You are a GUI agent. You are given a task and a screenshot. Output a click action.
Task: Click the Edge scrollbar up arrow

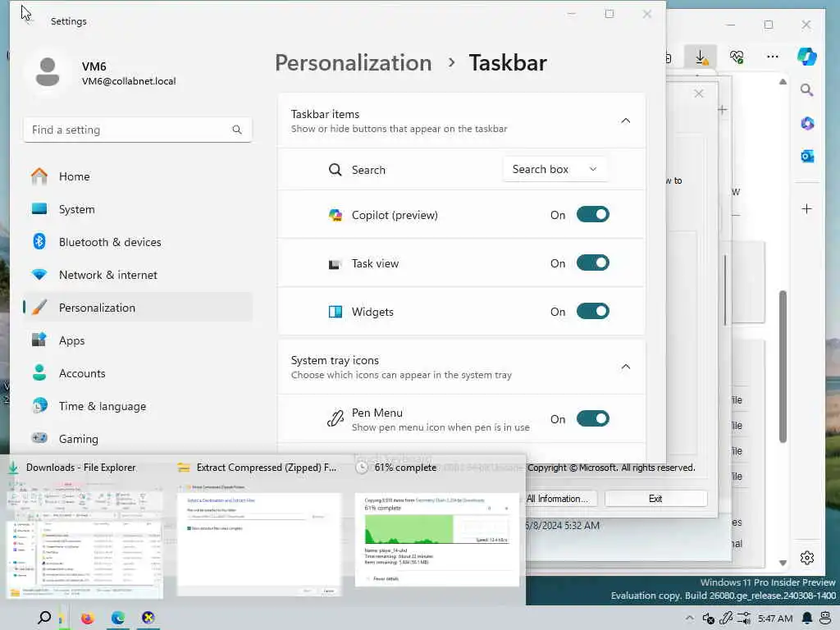[x=783, y=82]
